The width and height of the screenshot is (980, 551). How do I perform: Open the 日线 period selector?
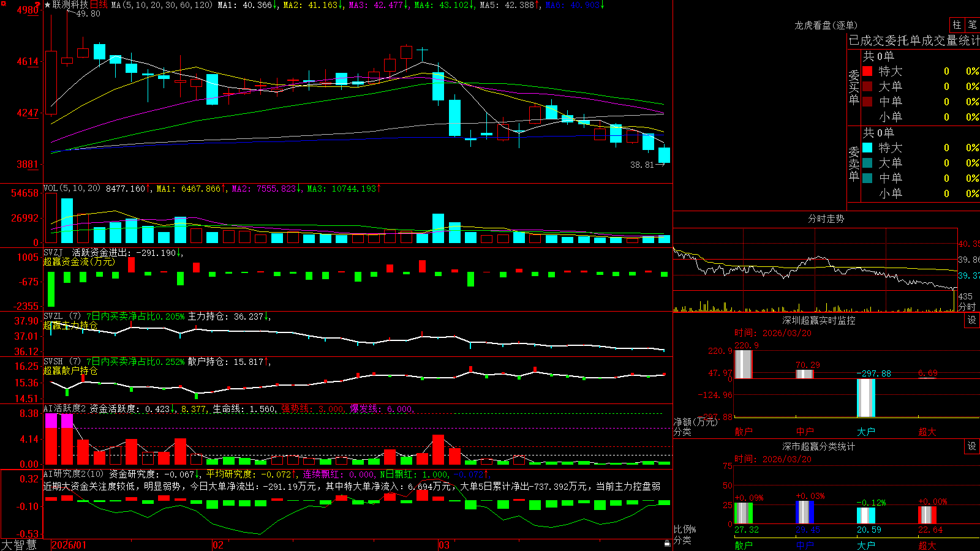[99, 5]
